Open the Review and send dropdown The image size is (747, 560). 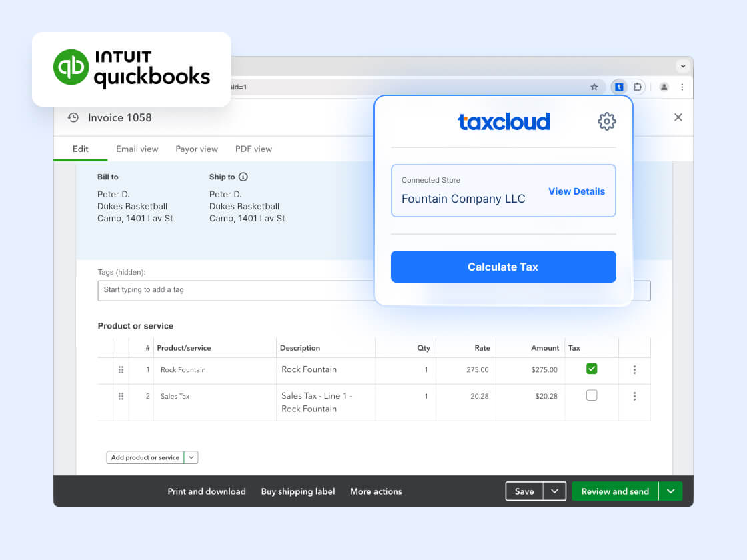(x=670, y=491)
